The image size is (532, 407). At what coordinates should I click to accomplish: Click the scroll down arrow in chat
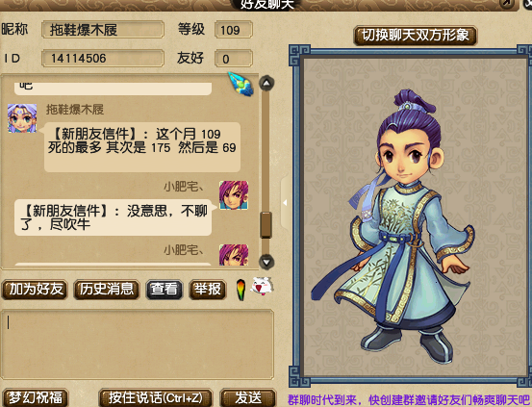point(266,262)
